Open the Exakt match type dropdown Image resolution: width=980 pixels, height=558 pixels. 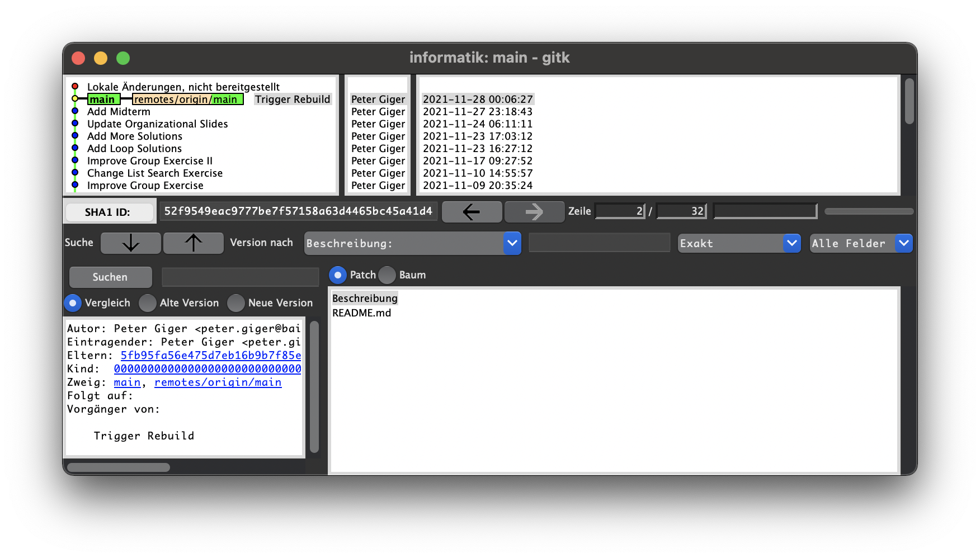pos(791,243)
